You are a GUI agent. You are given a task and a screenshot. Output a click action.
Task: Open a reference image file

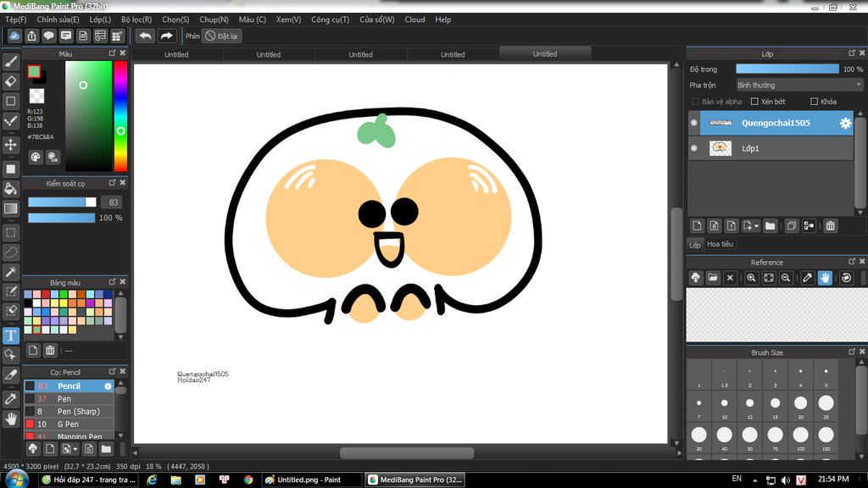tap(713, 278)
